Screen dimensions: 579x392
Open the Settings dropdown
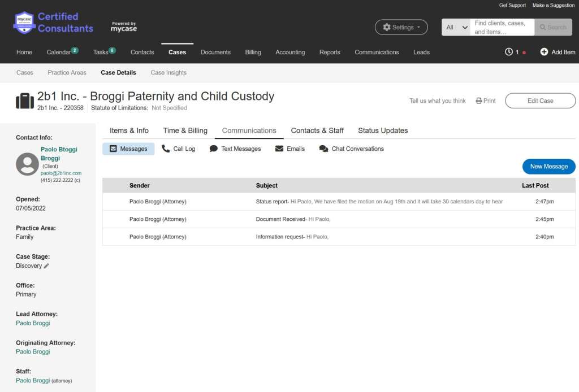coord(401,27)
